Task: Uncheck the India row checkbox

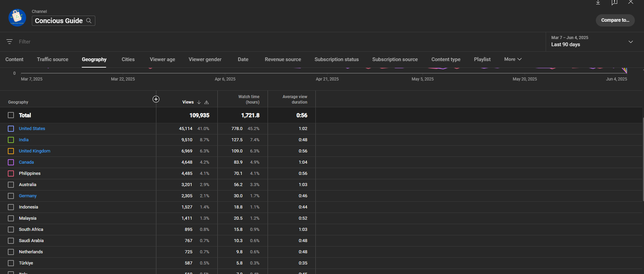Action: 11,140
